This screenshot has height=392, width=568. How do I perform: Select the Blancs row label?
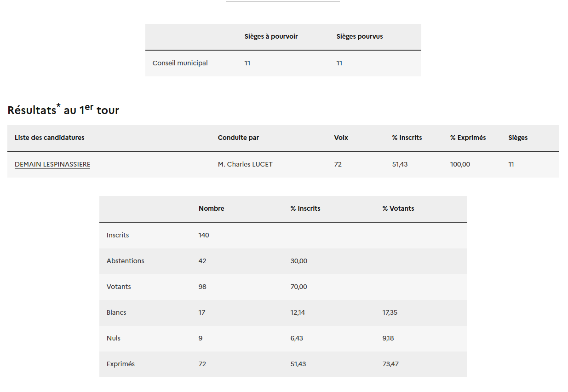116,312
